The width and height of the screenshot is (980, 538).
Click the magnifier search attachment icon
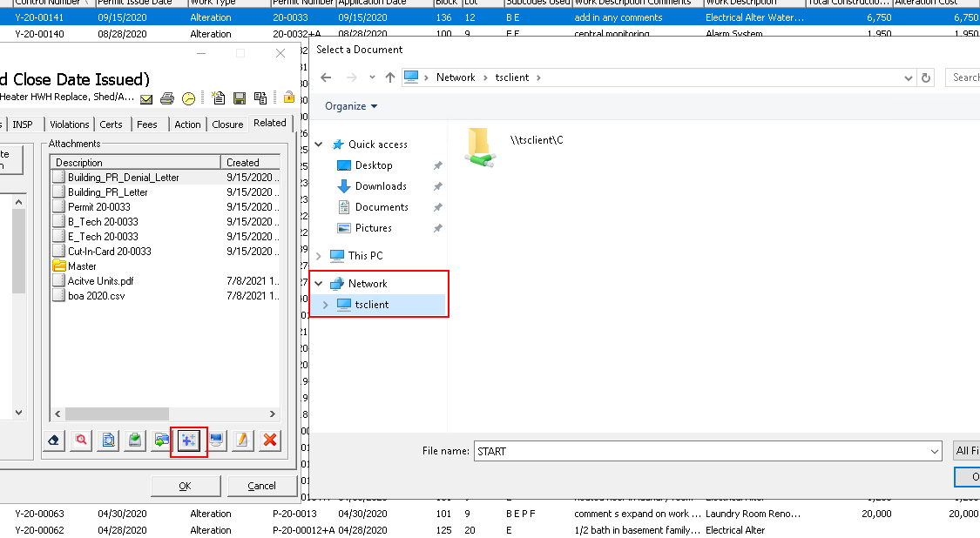click(x=81, y=440)
